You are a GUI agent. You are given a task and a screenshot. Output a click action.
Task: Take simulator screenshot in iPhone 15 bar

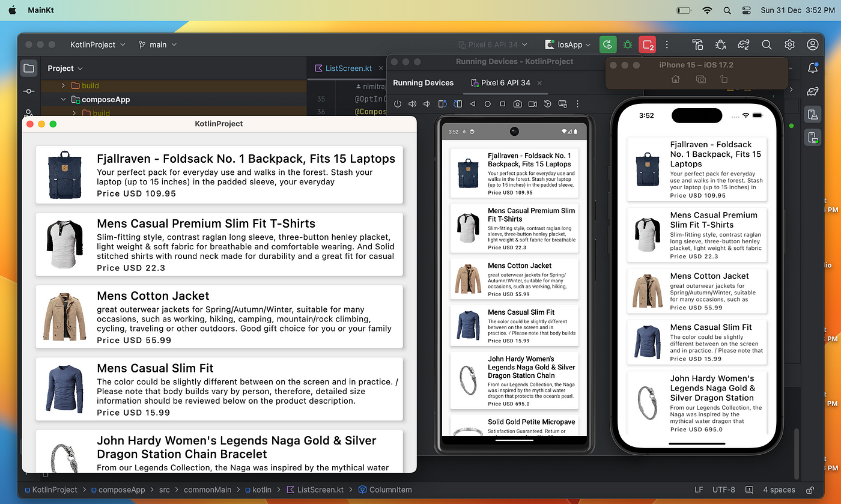pos(700,79)
